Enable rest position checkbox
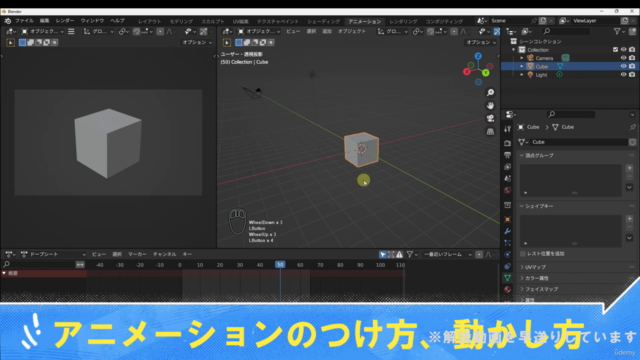 point(523,253)
